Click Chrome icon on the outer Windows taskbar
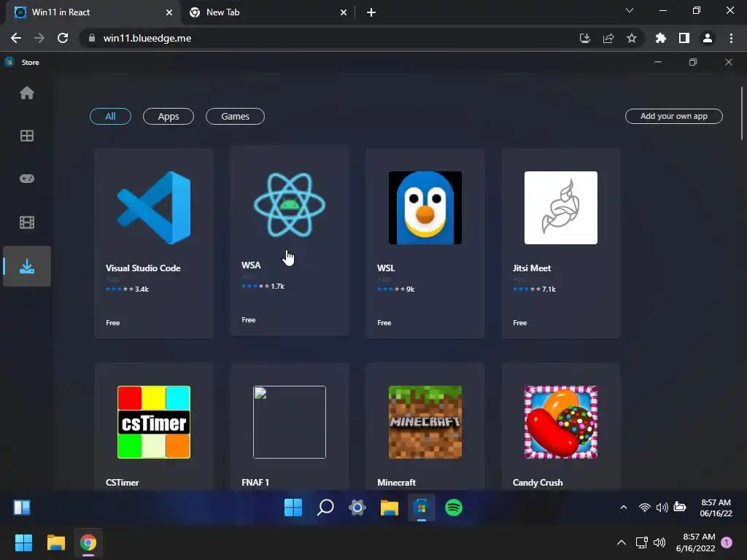Image resolution: width=747 pixels, height=560 pixels. click(x=88, y=542)
